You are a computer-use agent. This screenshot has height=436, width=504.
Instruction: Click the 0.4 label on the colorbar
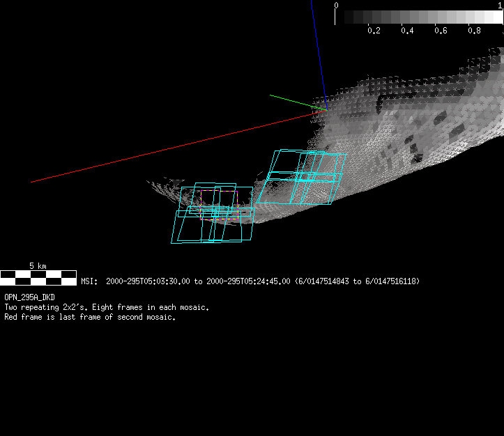pos(407,31)
